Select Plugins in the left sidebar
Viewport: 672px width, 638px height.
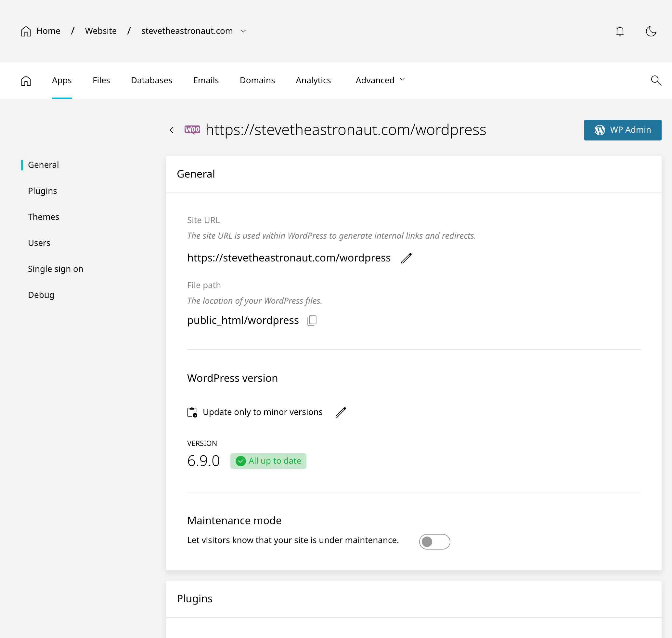coord(43,191)
